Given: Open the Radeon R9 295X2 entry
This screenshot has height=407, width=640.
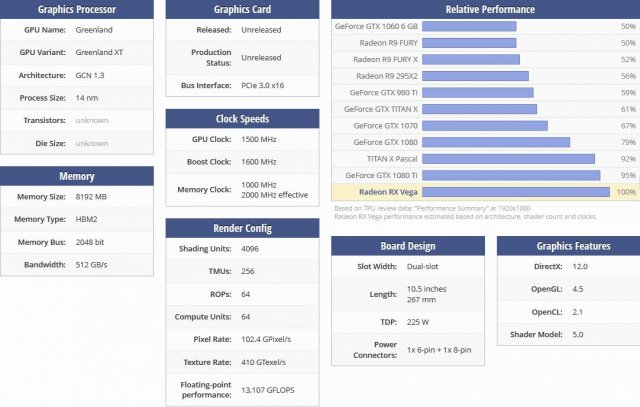Looking at the screenshot, I should coord(387,76).
